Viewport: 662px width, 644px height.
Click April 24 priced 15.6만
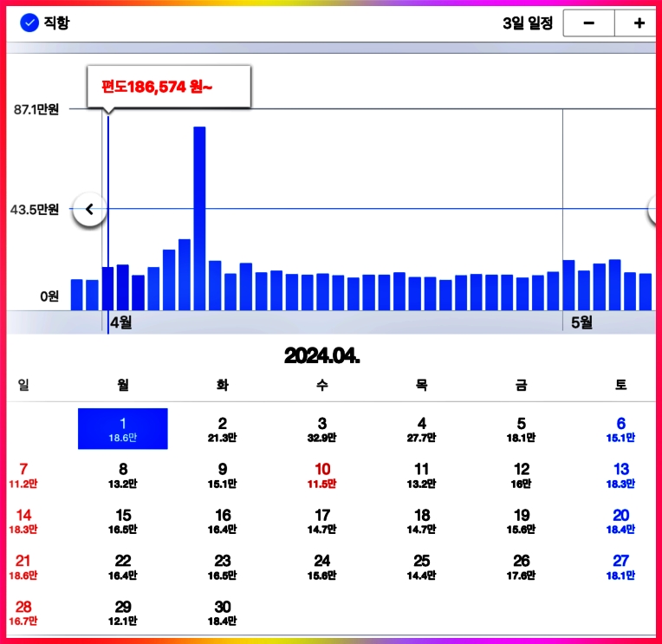pos(322,567)
